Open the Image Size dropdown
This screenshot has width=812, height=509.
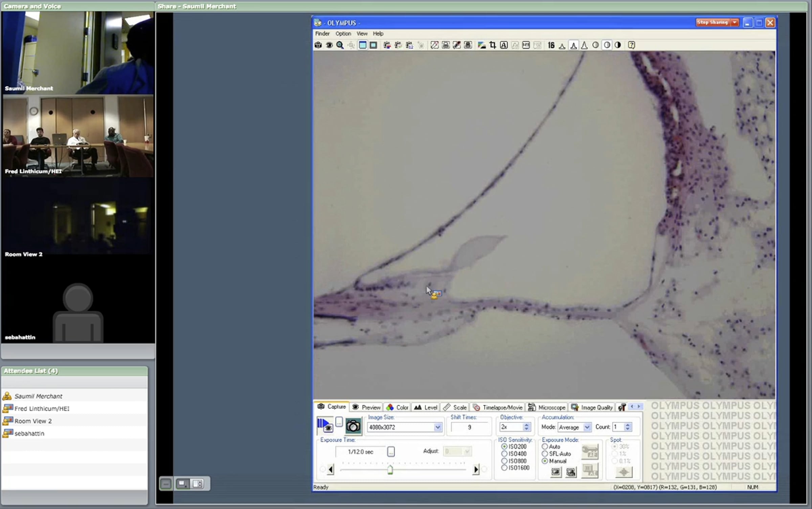pyautogui.click(x=437, y=427)
